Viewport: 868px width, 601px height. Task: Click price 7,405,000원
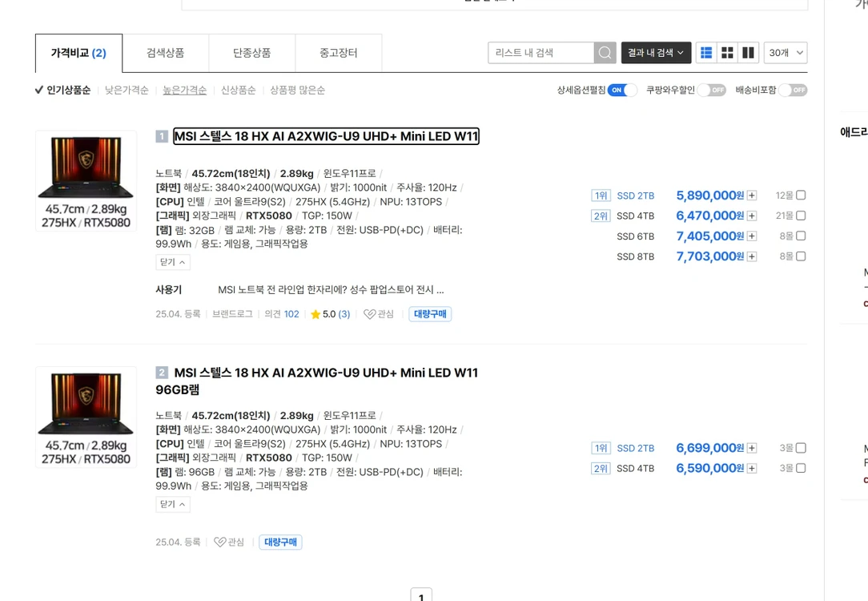pos(710,236)
